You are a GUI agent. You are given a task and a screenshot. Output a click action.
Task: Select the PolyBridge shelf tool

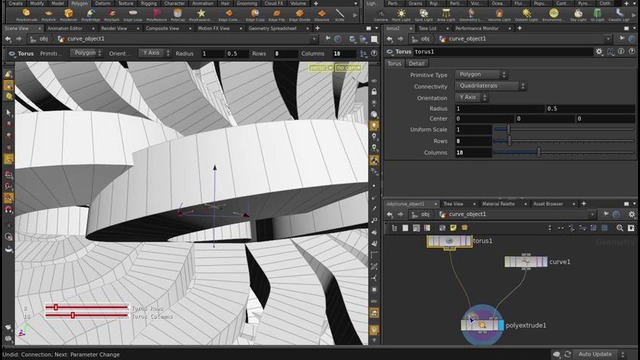90,15
